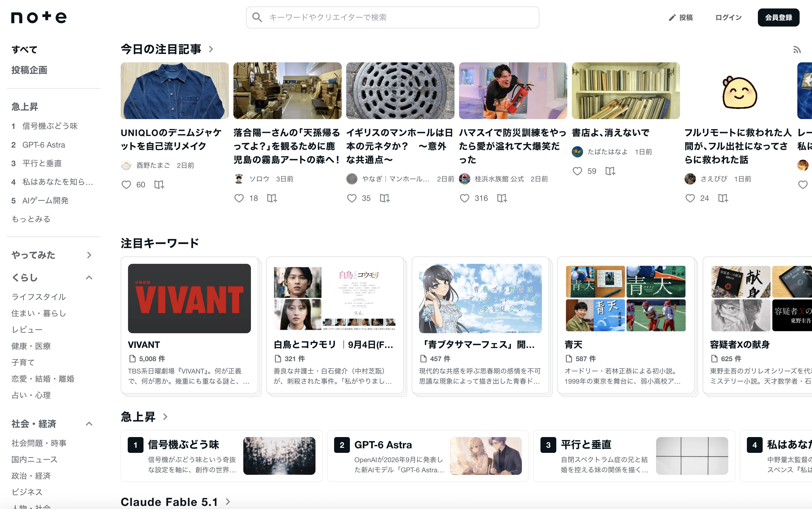Bookmark the 書店よ、消えないで article
This screenshot has width=812, height=509.
pos(610,171)
